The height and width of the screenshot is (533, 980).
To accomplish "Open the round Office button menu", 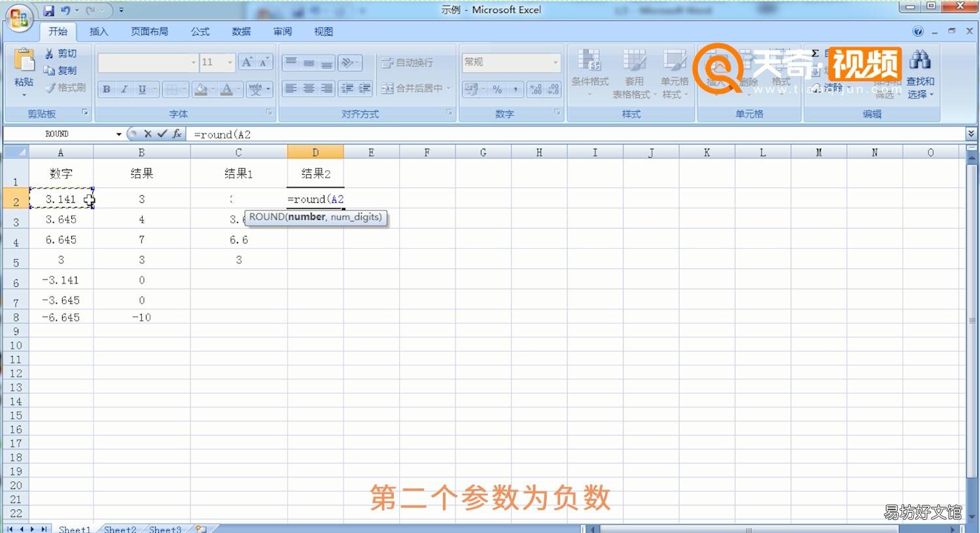I will (18, 18).
